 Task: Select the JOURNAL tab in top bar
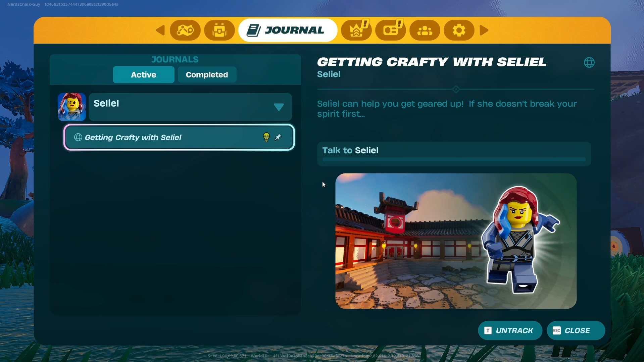[x=287, y=31]
